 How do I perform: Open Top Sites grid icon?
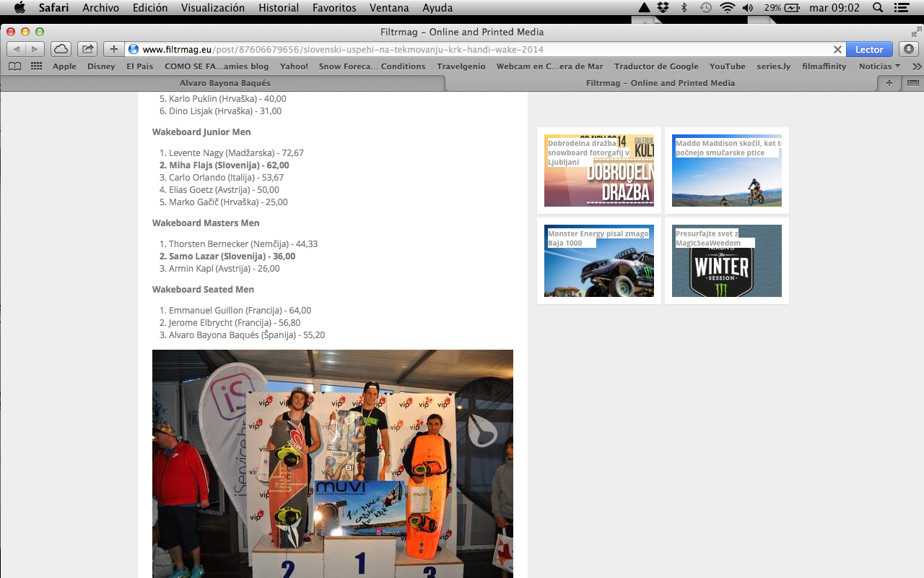click(x=36, y=66)
